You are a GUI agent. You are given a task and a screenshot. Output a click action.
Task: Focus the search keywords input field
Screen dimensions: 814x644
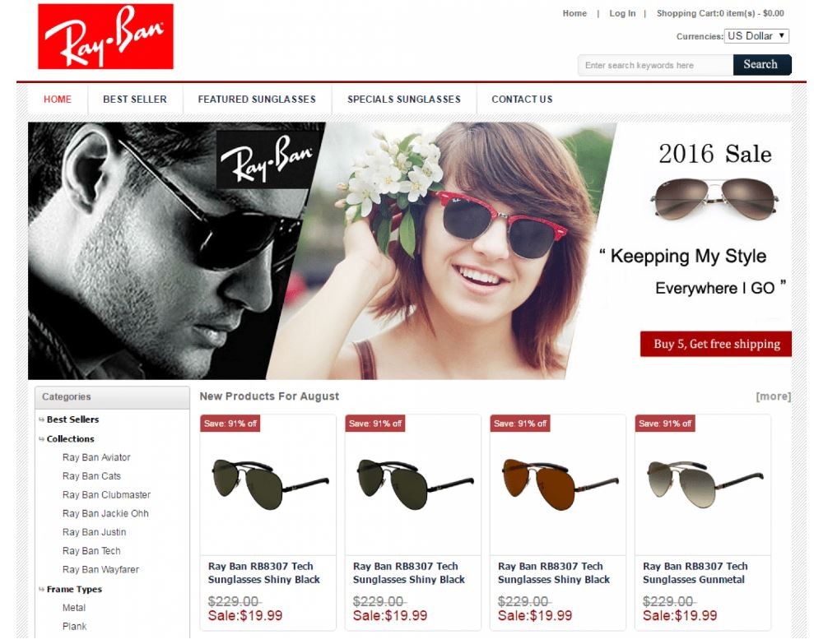[x=655, y=65]
